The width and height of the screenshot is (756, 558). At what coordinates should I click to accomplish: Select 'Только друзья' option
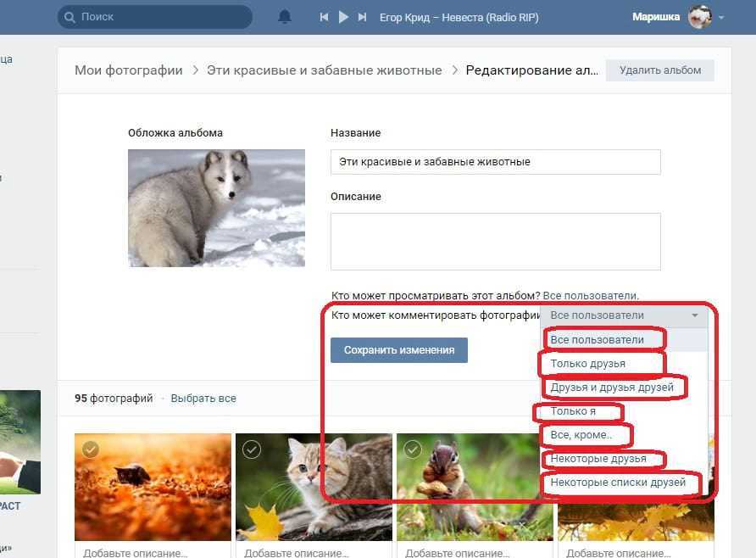588,364
